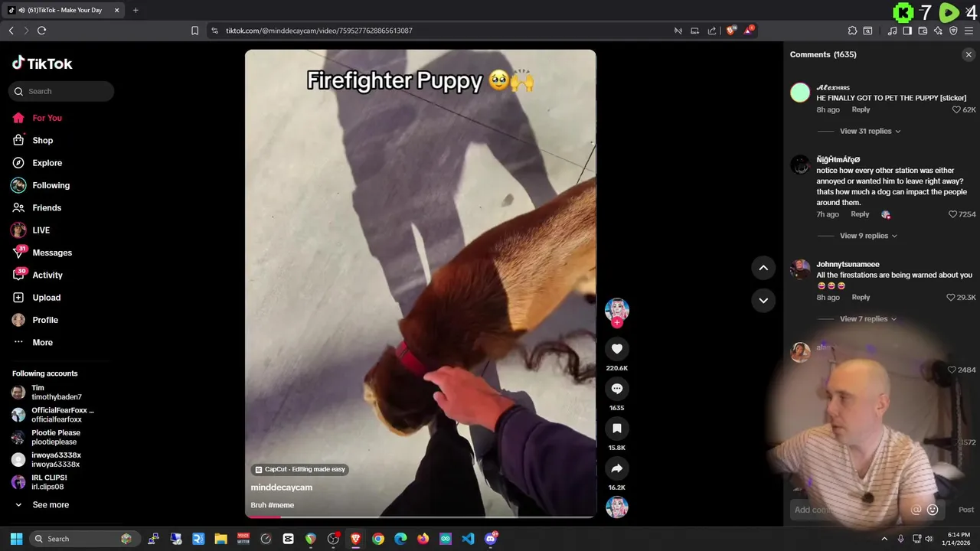Screen dimensions: 980x551
Task: Click the For You home icon
Action: click(18, 118)
